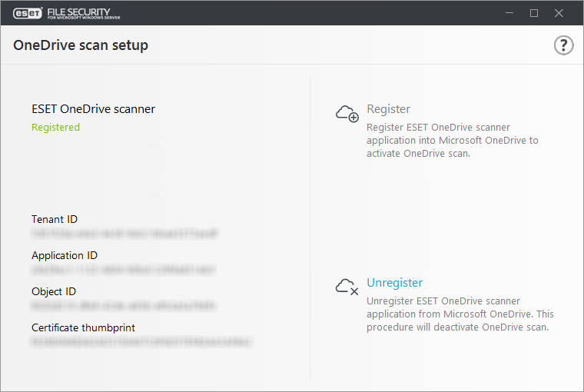Click the Tenant ID label
The height and width of the screenshot is (392, 584).
point(55,219)
